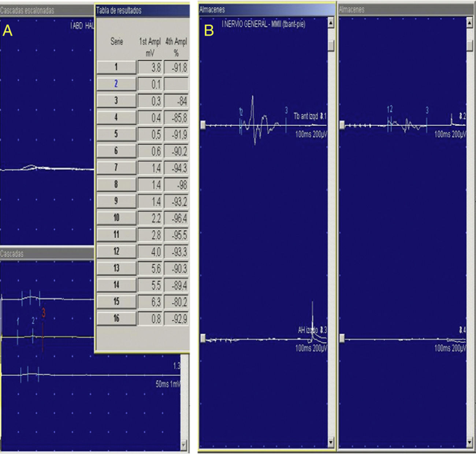Select trace 8.2 baseline handle square
Screen dimensions: 476x454
(342, 125)
